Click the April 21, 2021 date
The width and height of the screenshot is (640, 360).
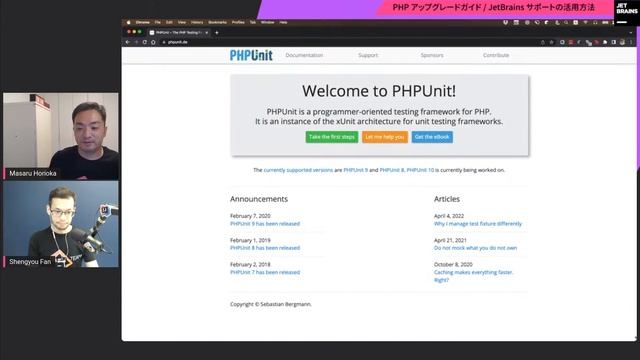450,240
